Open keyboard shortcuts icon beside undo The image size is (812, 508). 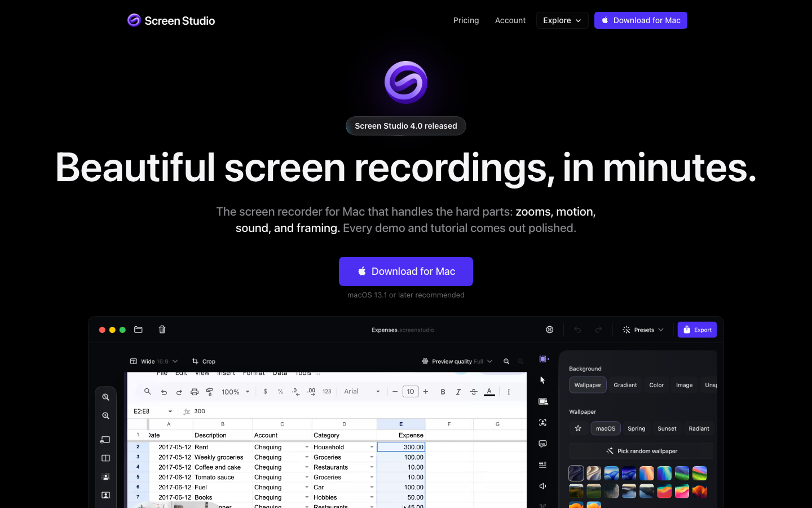[x=550, y=330]
